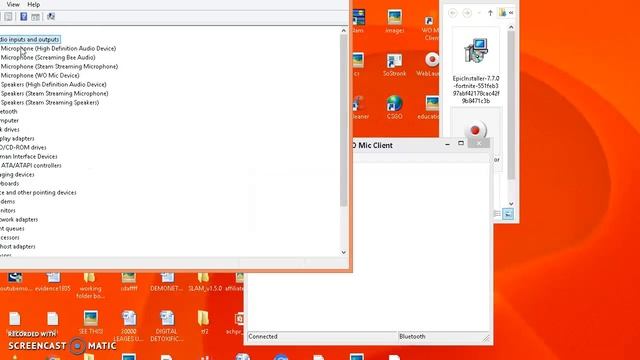Minimize the WO Mic Client window

[447, 144]
